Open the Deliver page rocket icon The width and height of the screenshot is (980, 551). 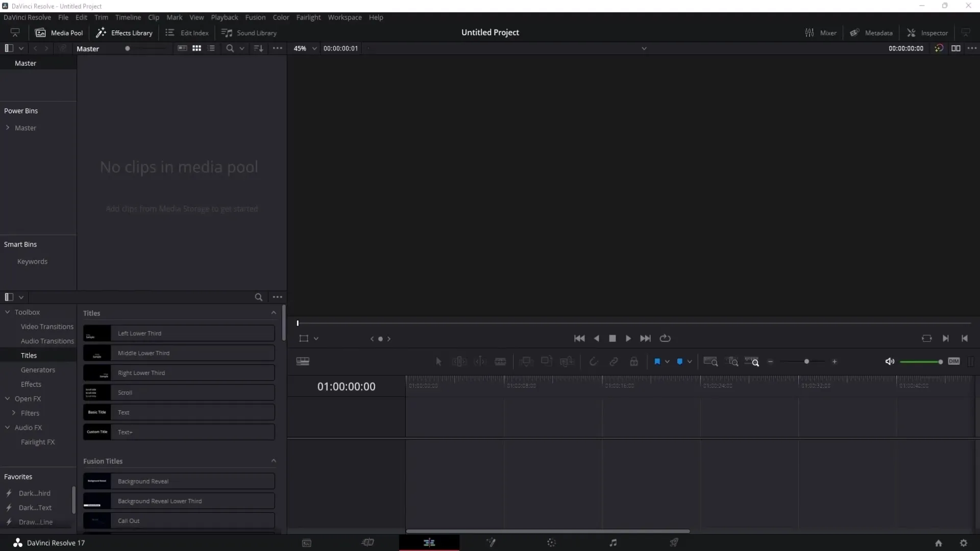pos(674,543)
